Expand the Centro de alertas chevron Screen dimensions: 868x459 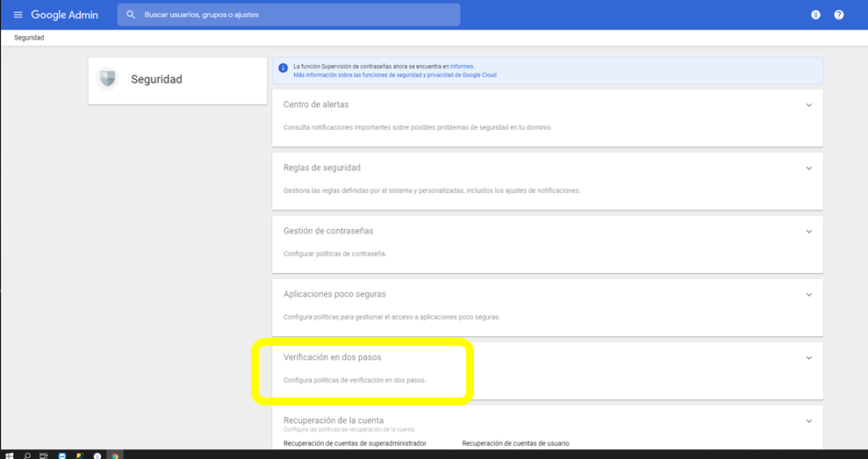(x=809, y=105)
